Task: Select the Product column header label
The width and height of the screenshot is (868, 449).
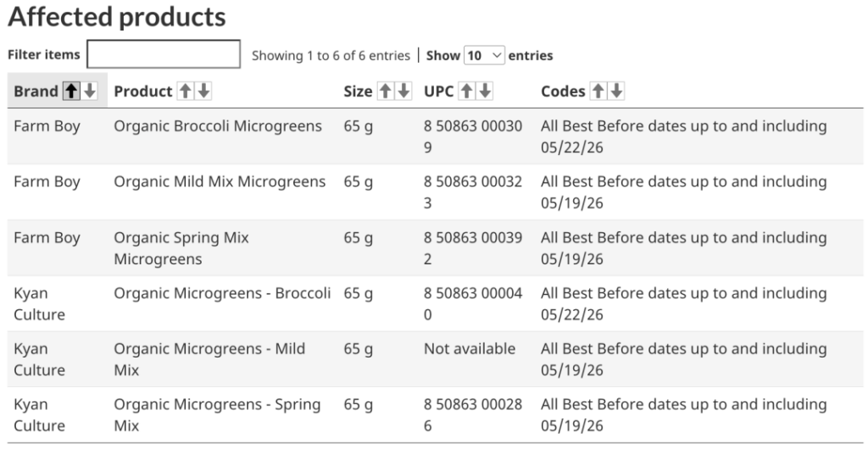Action: click(142, 91)
